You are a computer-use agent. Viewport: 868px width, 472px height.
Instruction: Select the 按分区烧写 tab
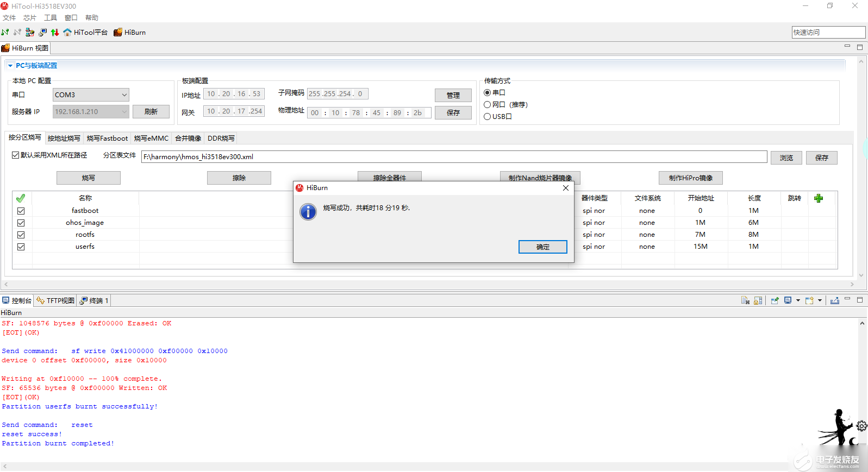24,137
